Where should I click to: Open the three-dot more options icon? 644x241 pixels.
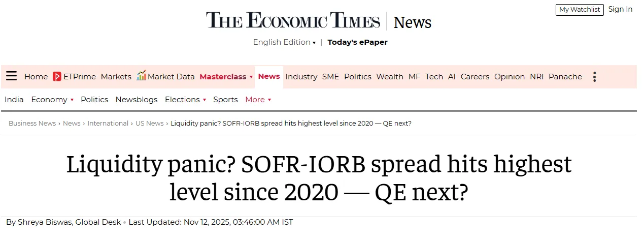[x=594, y=77]
